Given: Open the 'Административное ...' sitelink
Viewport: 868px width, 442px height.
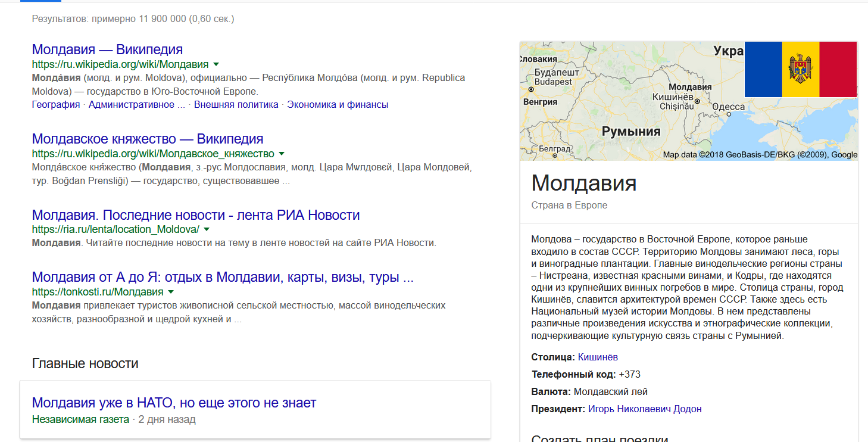Looking at the screenshot, I should 137,105.
